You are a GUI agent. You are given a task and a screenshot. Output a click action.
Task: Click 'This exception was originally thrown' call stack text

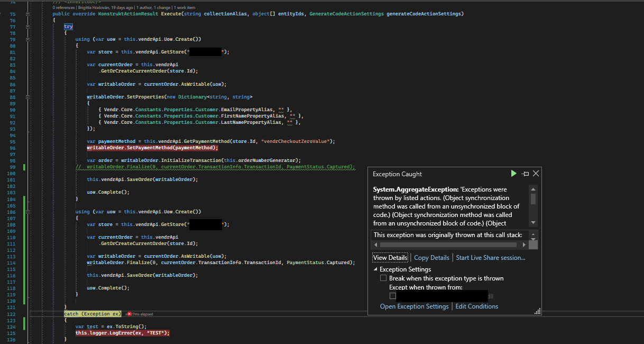click(448, 235)
